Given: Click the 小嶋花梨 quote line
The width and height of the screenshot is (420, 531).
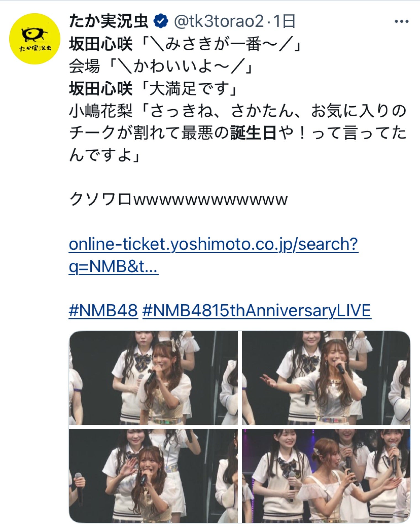Looking at the screenshot, I should click(238, 133).
